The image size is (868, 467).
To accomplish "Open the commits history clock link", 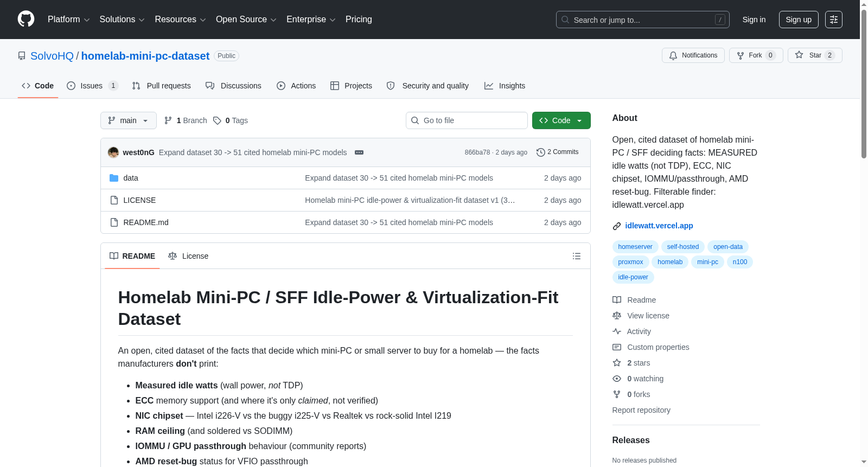I will pyautogui.click(x=557, y=152).
